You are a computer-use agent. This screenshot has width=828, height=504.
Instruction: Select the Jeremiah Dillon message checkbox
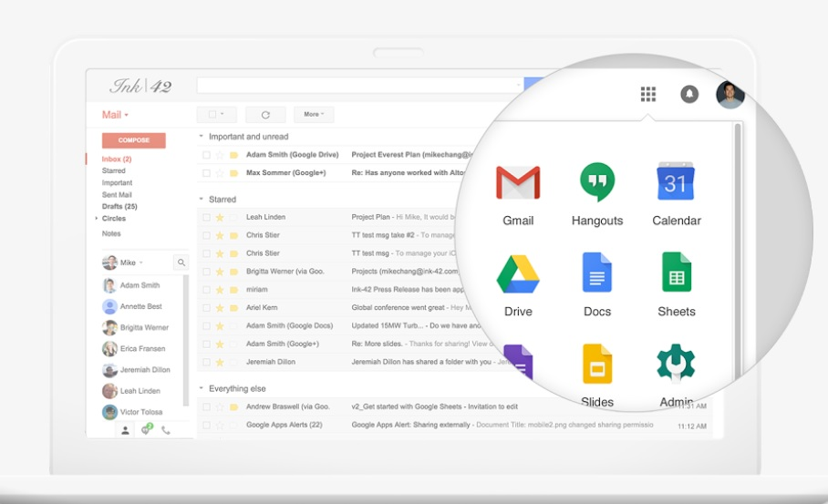tap(206, 362)
